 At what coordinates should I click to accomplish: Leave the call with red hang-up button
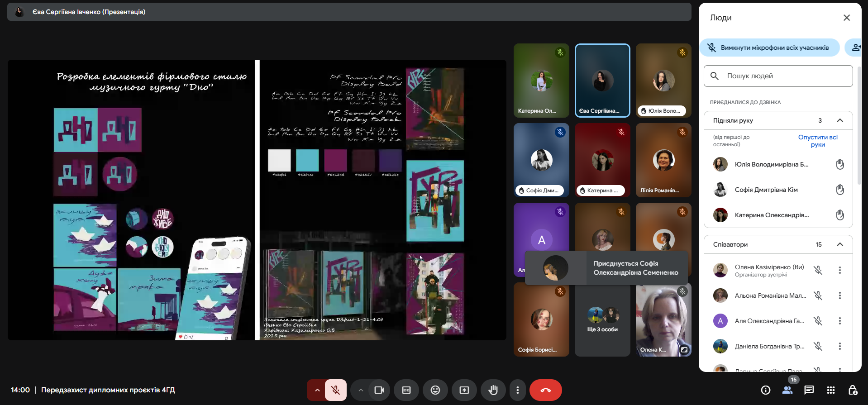[545, 390]
